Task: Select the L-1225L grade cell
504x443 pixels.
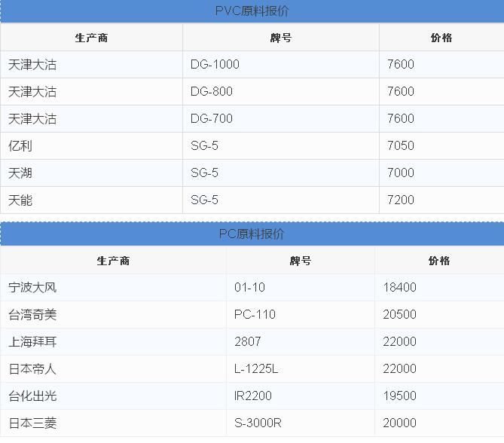Action: click(x=301, y=368)
